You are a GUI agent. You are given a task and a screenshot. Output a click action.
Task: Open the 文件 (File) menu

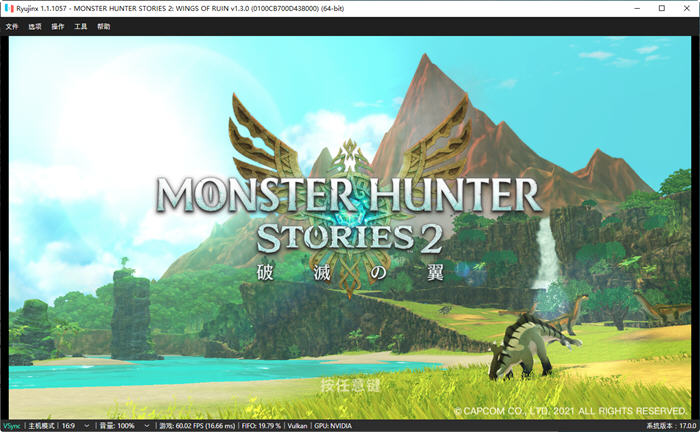coord(12,27)
